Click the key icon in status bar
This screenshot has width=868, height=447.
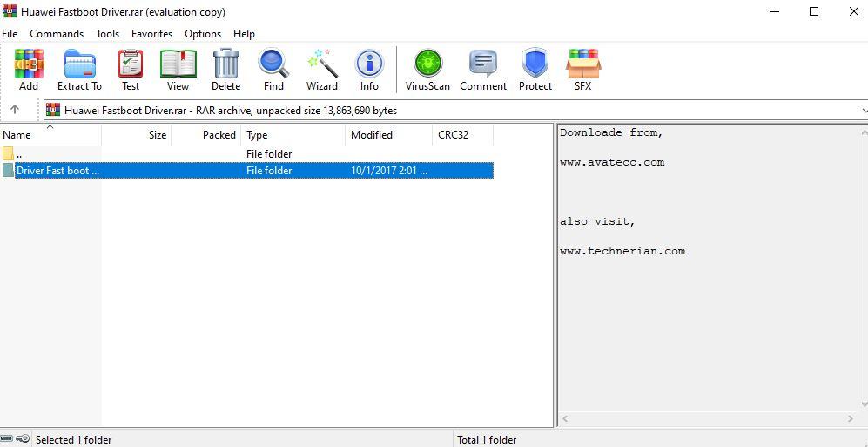click(22, 438)
